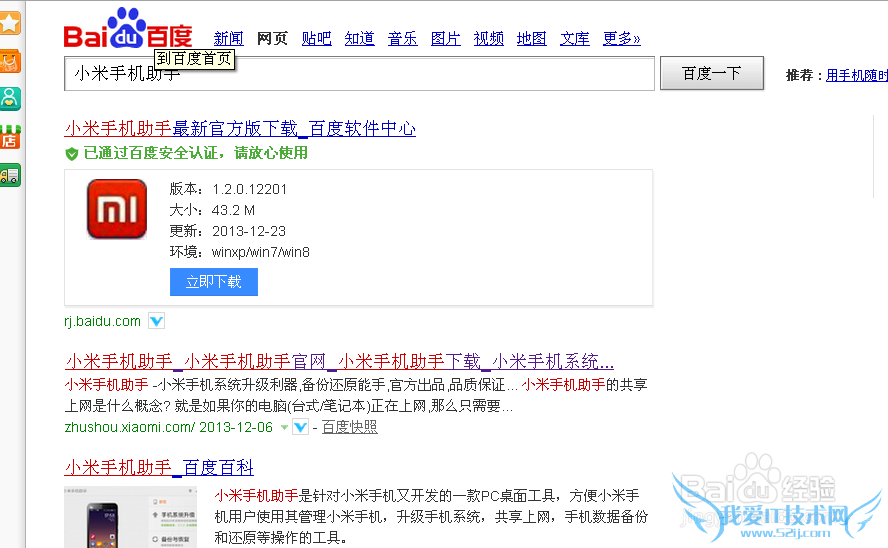Click the 立即下载 download button
888x548 pixels.
point(214,282)
